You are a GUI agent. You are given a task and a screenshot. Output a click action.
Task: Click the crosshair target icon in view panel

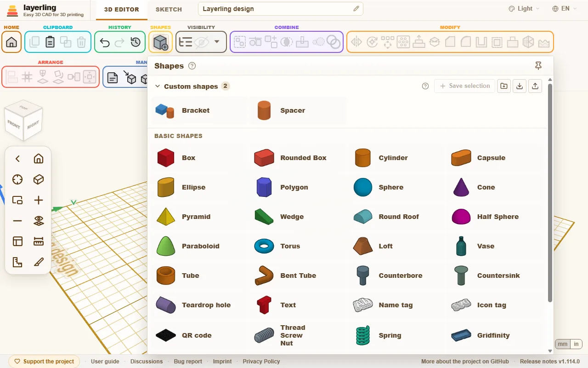click(x=17, y=179)
